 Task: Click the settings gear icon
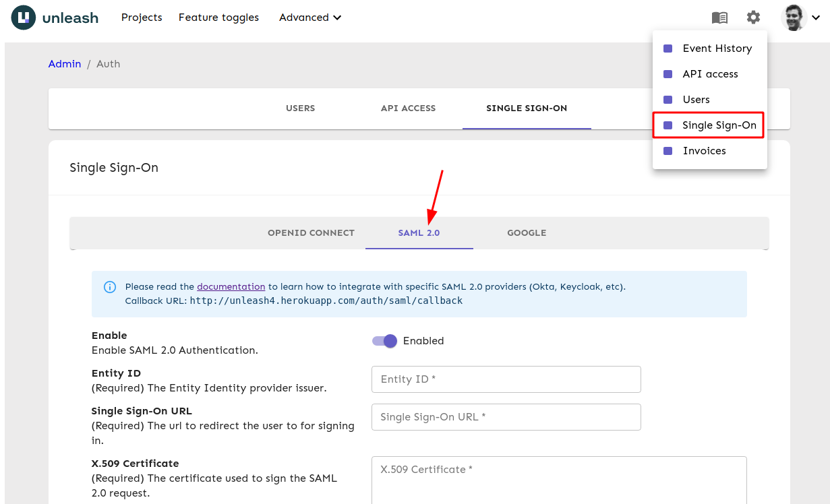pyautogui.click(x=753, y=18)
